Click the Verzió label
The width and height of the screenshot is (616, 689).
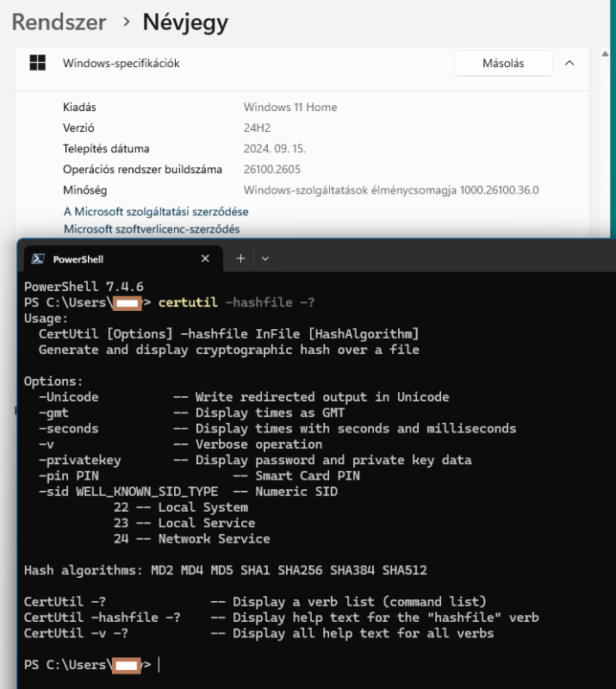click(78, 127)
